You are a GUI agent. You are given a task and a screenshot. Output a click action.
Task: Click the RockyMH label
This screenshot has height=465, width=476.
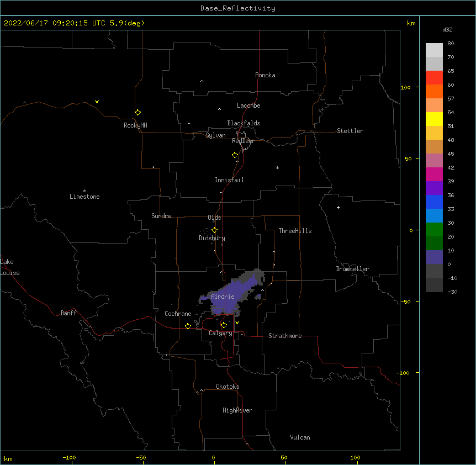[135, 125]
